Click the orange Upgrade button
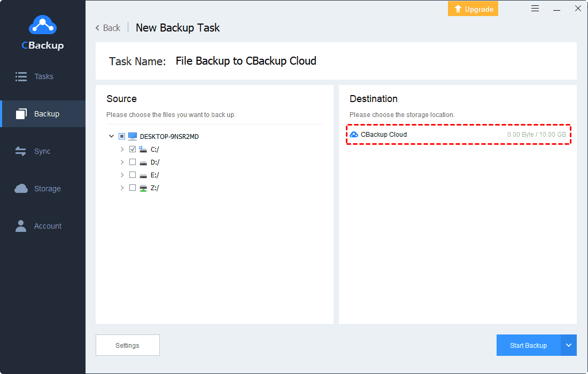Screen dimensions: 588x374 pyautogui.click(x=473, y=9)
